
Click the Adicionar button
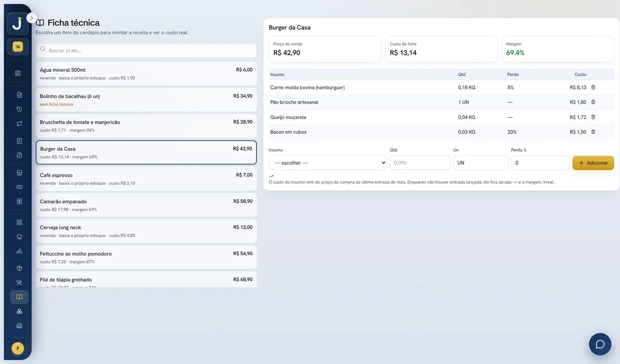coord(593,163)
